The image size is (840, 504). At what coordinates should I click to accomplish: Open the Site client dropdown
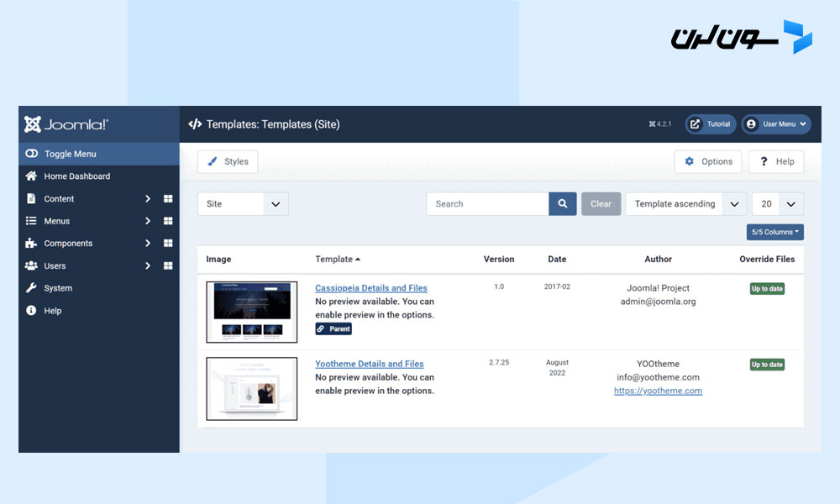tap(244, 204)
